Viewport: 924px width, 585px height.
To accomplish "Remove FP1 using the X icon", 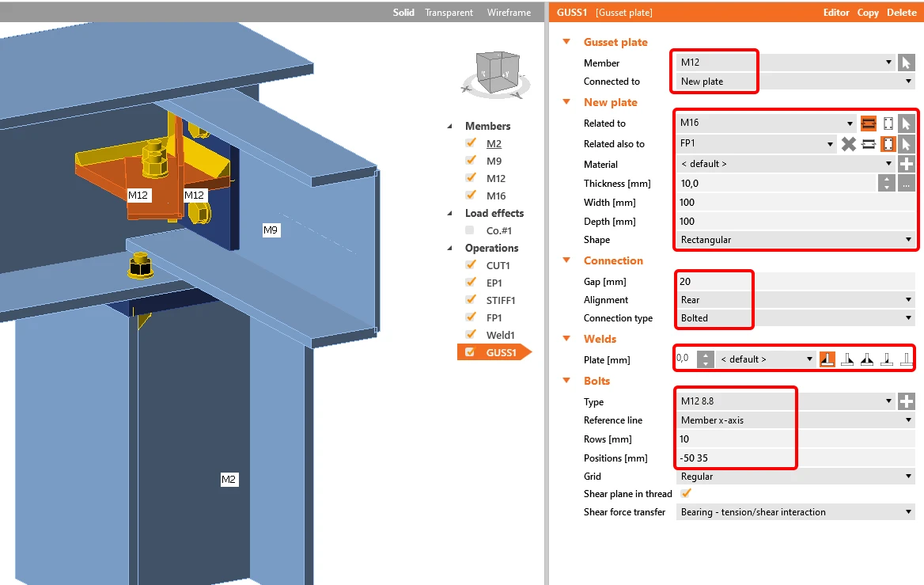I will [x=849, y=144].
